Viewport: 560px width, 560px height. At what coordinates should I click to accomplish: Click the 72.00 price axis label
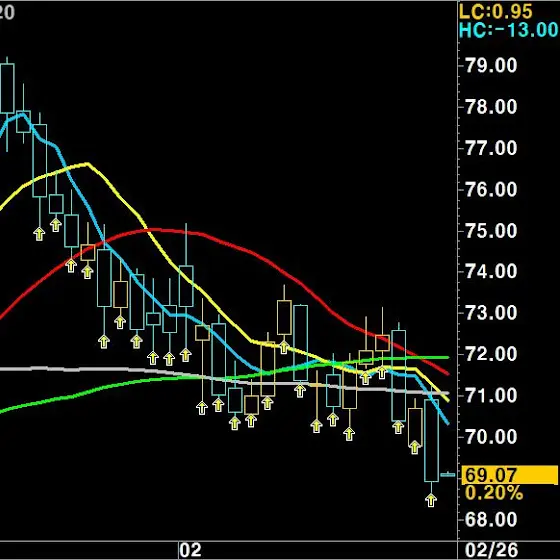(x=491, y=354)
